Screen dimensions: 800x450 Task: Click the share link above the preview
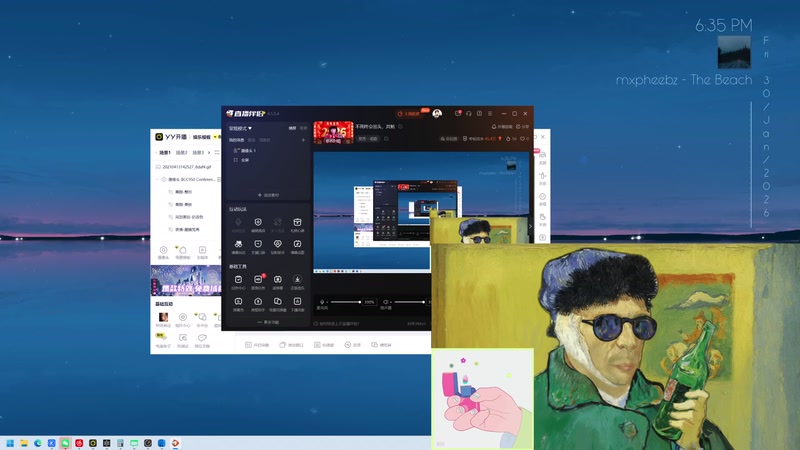point(522,127)
